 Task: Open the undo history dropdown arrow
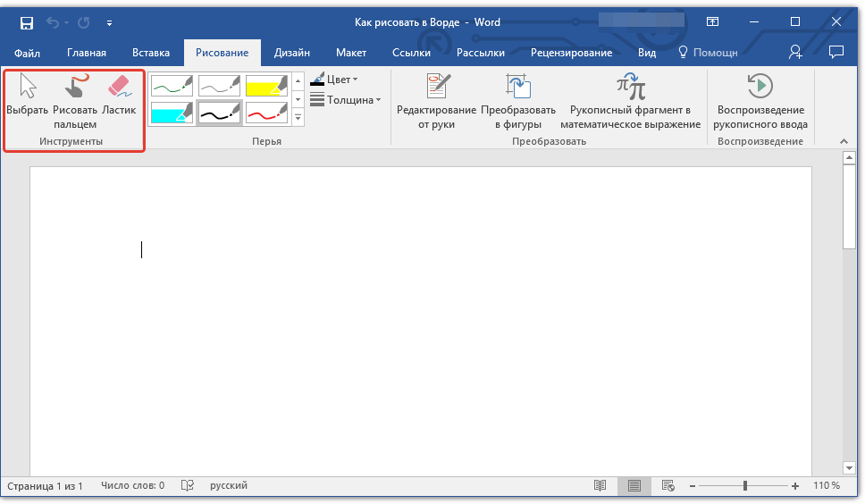tap(66, 23)
